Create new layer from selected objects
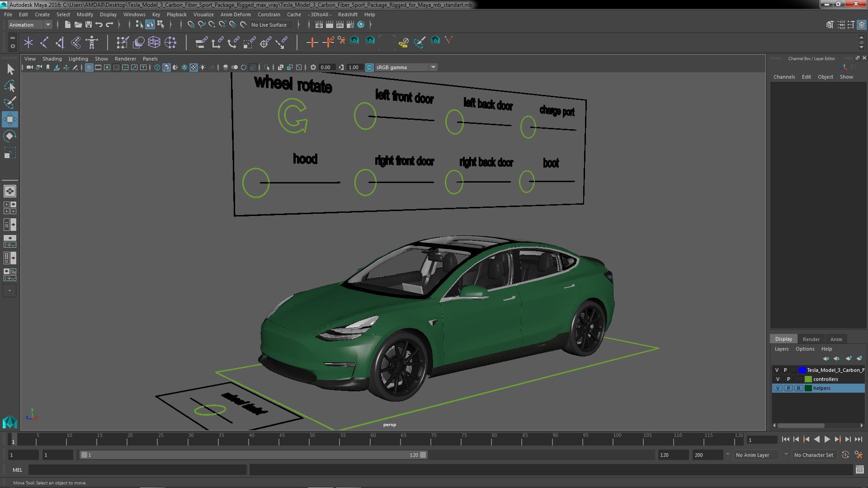The height and width of the screenshot is (488, 868). click(x=859, y=358)
